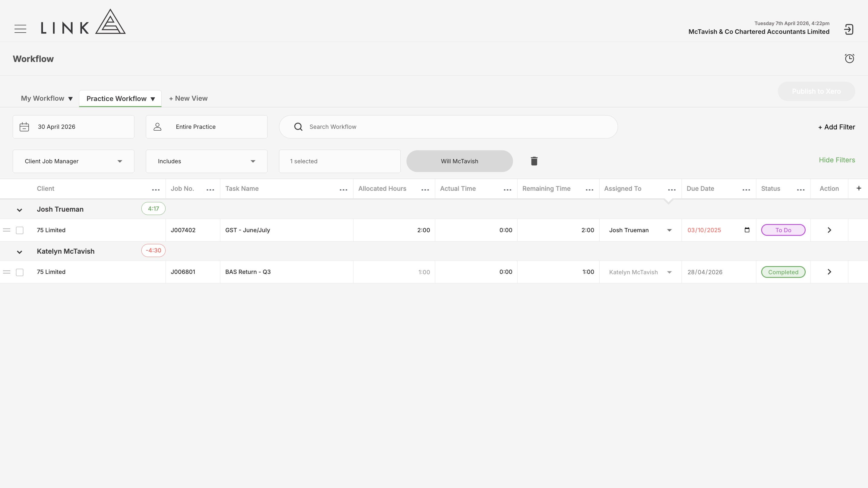Sort by the Task Name header
Image resolution: width=868 pixels, height=488 pixels.
pos(242,189)
